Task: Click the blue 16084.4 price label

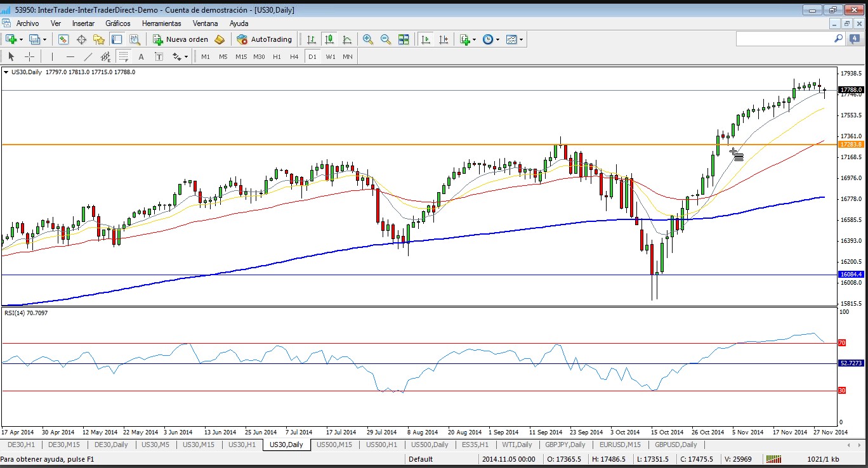Action: (851, 275)
